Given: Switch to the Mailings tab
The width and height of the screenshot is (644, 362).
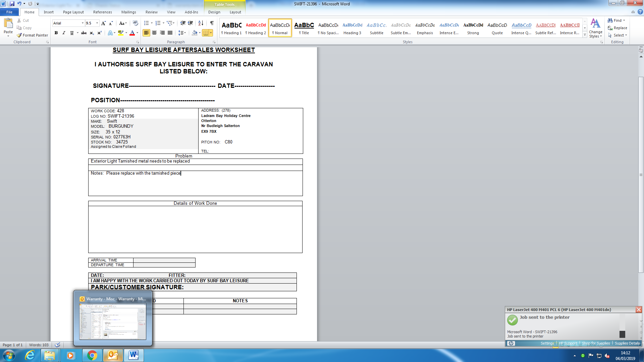Looking at the screenshot, I should (128, 12).
